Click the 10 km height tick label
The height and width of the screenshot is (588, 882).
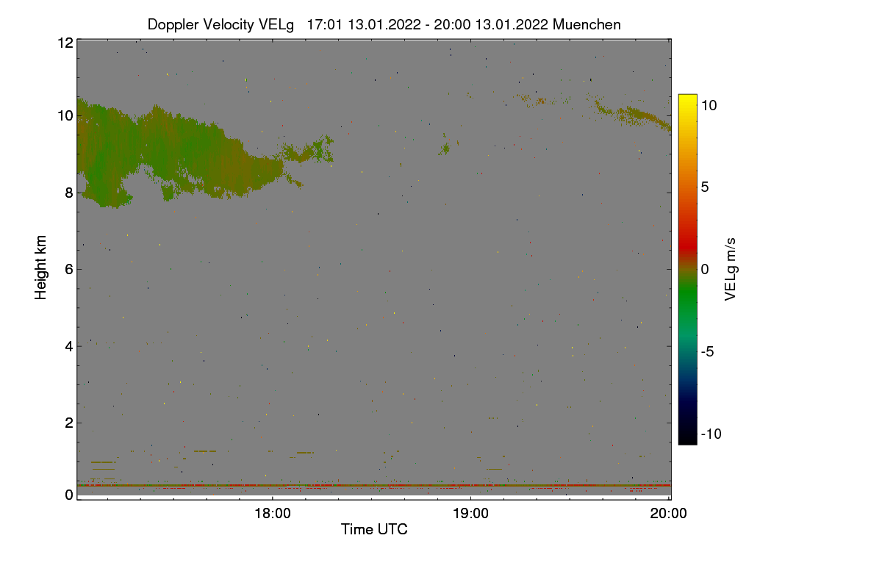65,115
